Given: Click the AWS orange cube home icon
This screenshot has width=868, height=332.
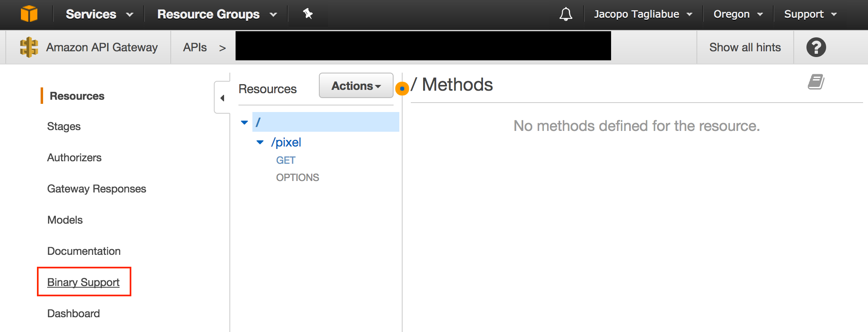Looking at the screenshot, I should pos(29,14).
